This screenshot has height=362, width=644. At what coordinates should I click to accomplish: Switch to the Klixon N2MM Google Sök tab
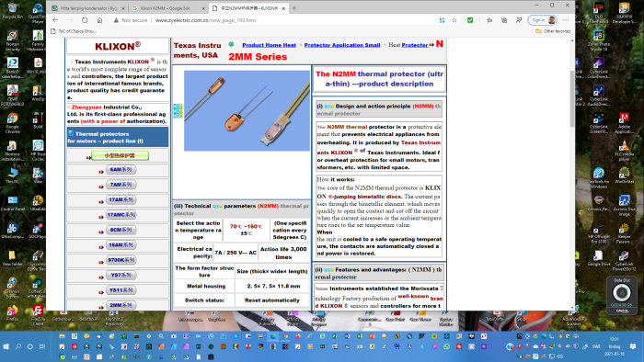tap(167, 8)
